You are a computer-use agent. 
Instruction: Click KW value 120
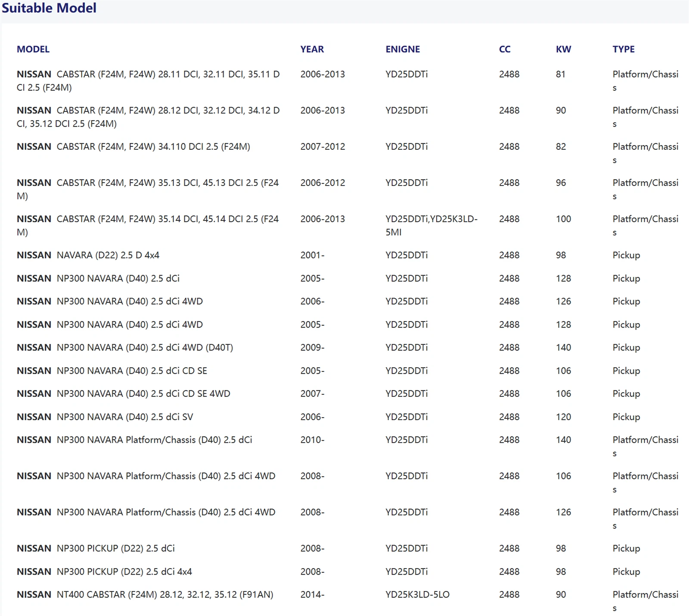point(563,417)
